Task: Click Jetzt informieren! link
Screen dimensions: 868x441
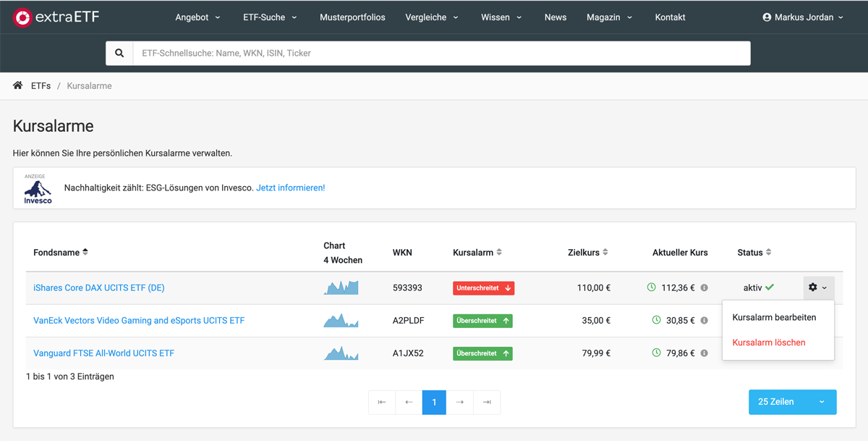Action: click(291, 188)
